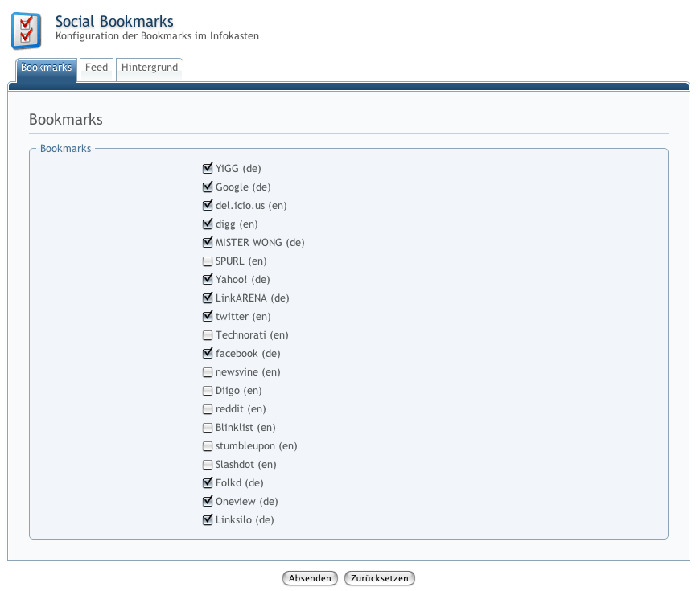The width and height of the screenshot is (700, 591).
Task: Open the Hintergrund tab
Action: click(150, 68)
